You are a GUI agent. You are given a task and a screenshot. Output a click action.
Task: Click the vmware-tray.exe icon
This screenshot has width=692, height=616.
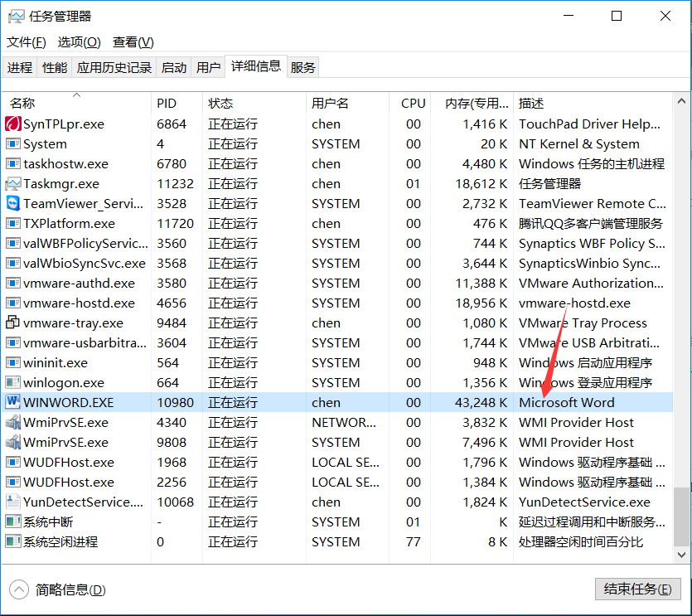(x=12, y=323)
